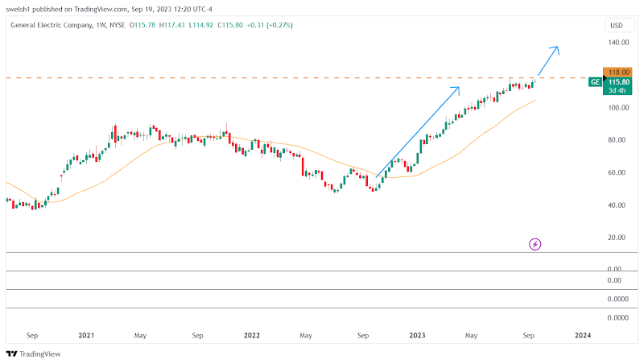Image resolution: width=644 pixels, height=364 pixels.
Task: Click the 80.00 price axis label
Action: [x=617, y=140]
